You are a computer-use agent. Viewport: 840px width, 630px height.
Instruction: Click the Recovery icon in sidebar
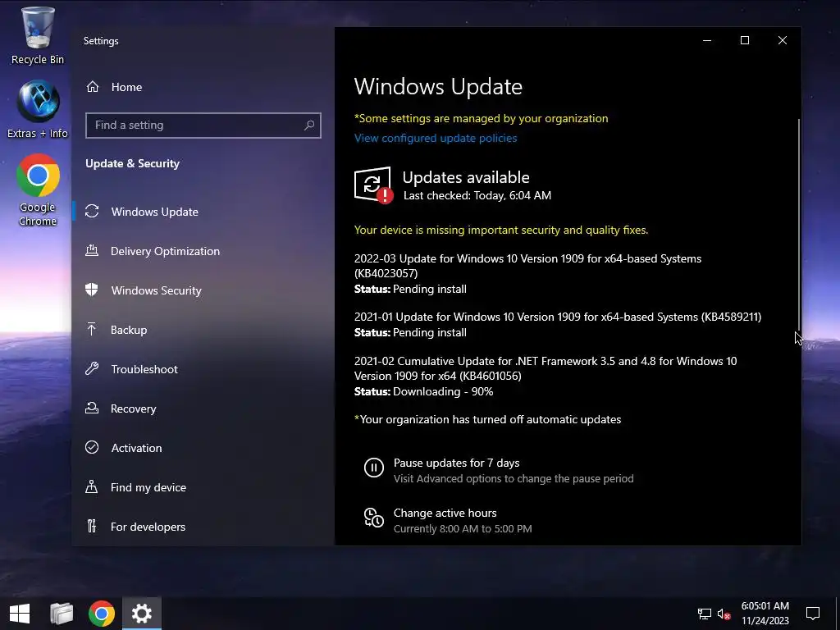tap(92, 409)
